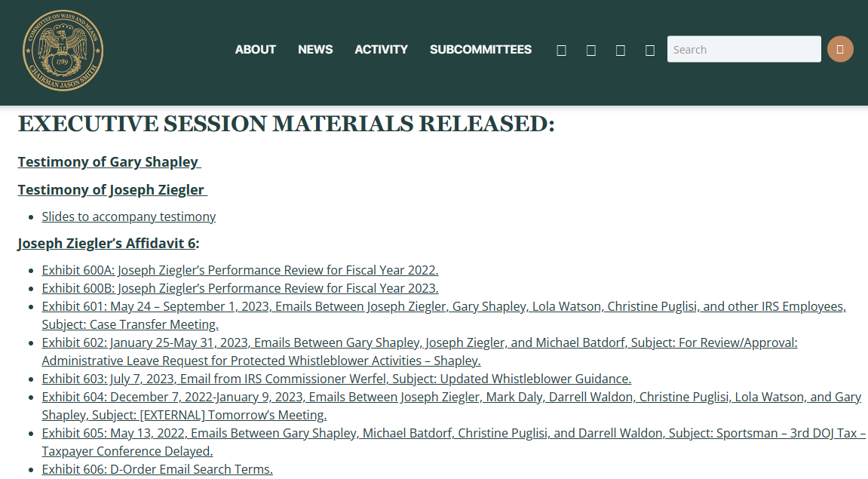Click the orange round search submit button
The width and height of the screenshot is (868, 479).
(x=840, y=49)
